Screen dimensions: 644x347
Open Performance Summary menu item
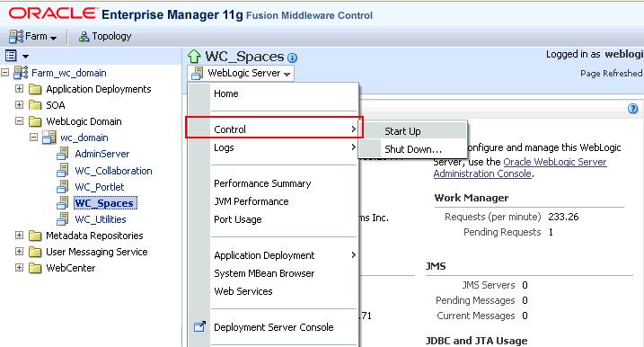click(x=273, y=183)
